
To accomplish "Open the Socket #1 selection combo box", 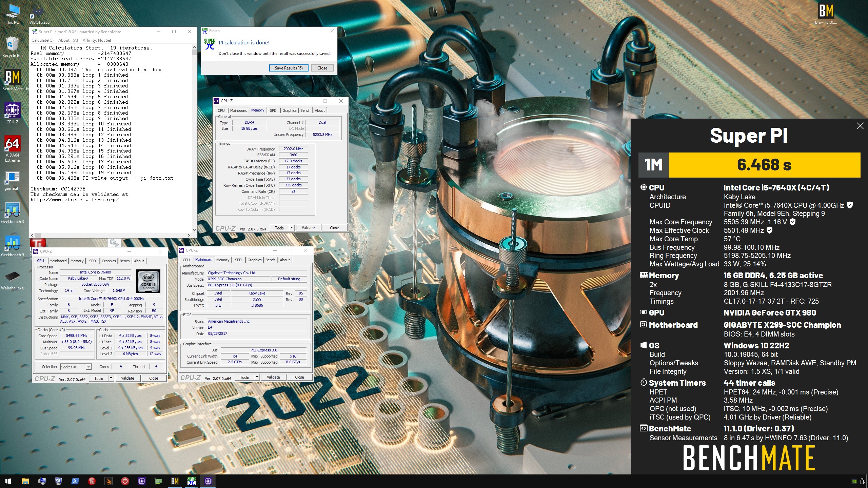I will (x=76, y=367).
